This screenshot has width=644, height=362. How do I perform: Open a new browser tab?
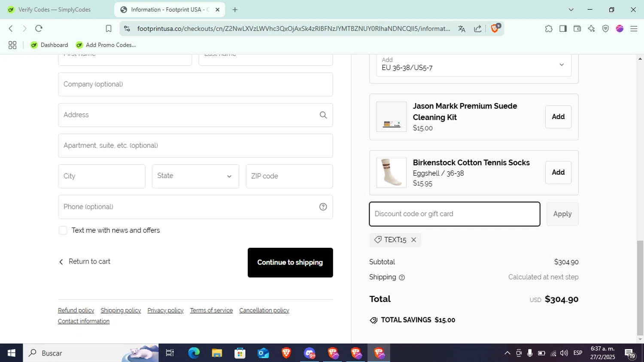point(235,9)
